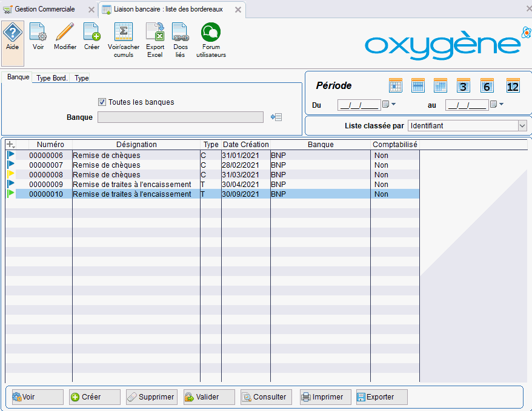Click the Export Excel icon
Image resolution: width=532 pixels, height=411 pixels.
pos(155,41)
